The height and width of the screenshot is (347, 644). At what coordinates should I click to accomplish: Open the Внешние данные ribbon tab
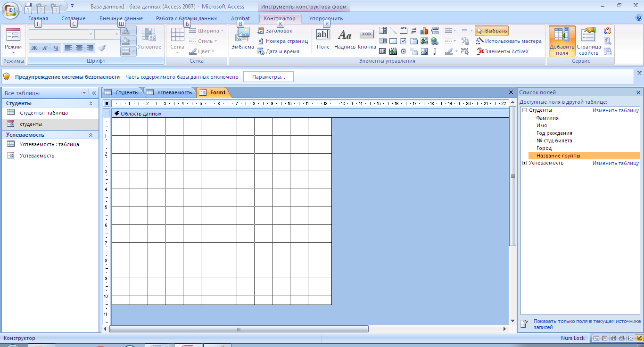click(121, 18)
